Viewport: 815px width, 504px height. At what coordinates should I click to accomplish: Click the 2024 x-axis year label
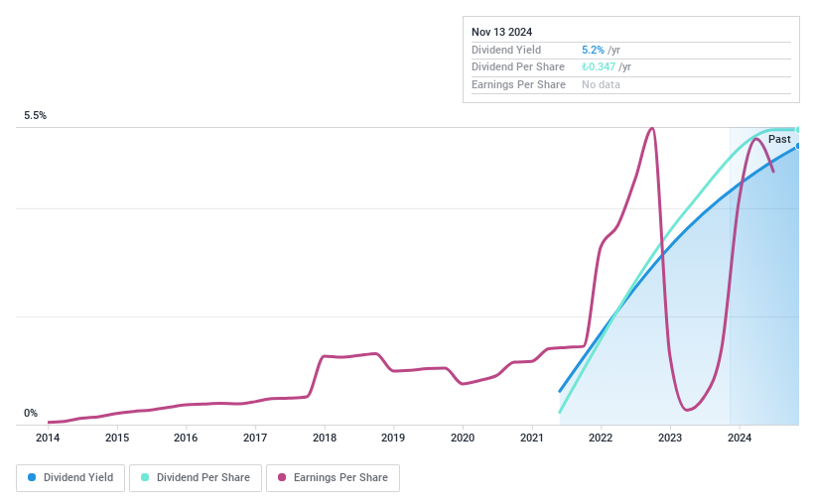pyautogui.click(x=739, y=438)
